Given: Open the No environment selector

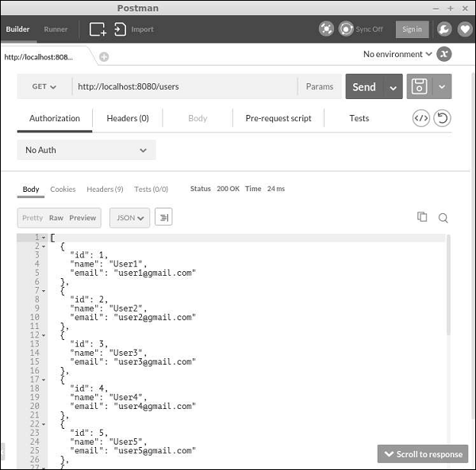Looking at the screenshot, I should [x=397, y=54].
